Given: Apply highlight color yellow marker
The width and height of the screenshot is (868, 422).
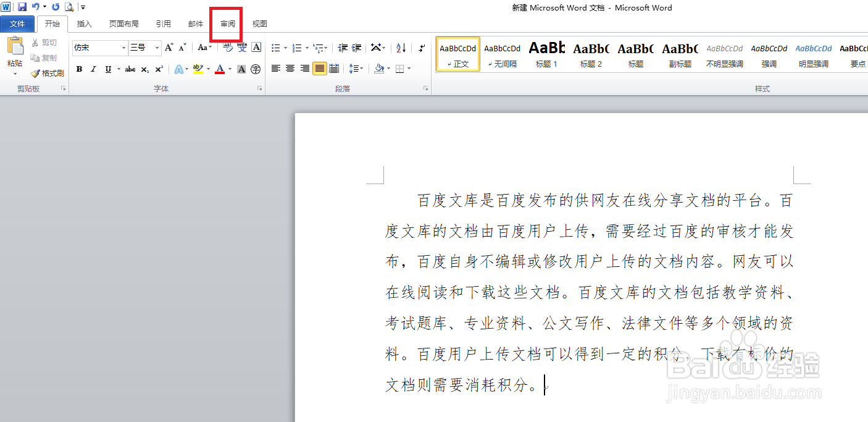Looking at the screenshot, I should pyautogui.click(x=198, y=69).
